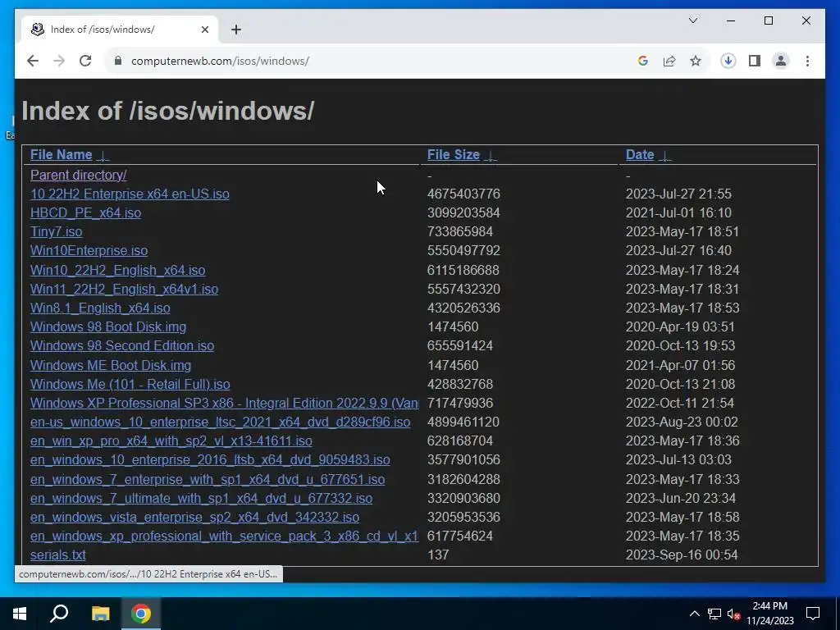Viewport: 840px width, 630px height.
Task: Download HBCD_PE_x64.iso
Action: coord(85,212)
